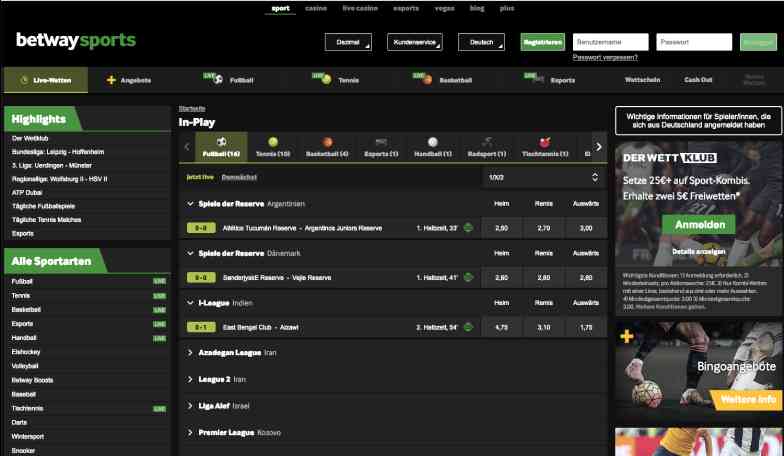Switch to the vegas top tab

[x=444, y=8]
